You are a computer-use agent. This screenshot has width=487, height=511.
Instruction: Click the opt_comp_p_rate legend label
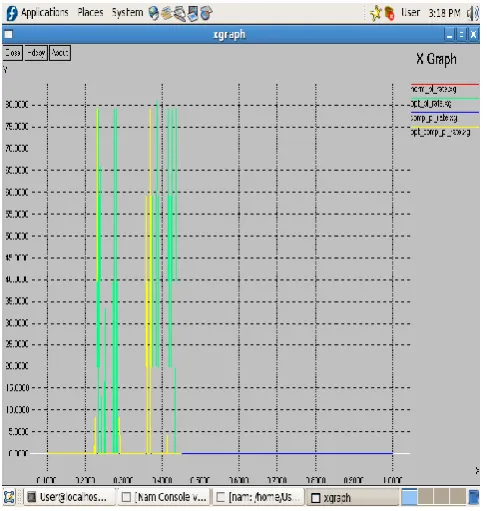(x=440, y=133)
